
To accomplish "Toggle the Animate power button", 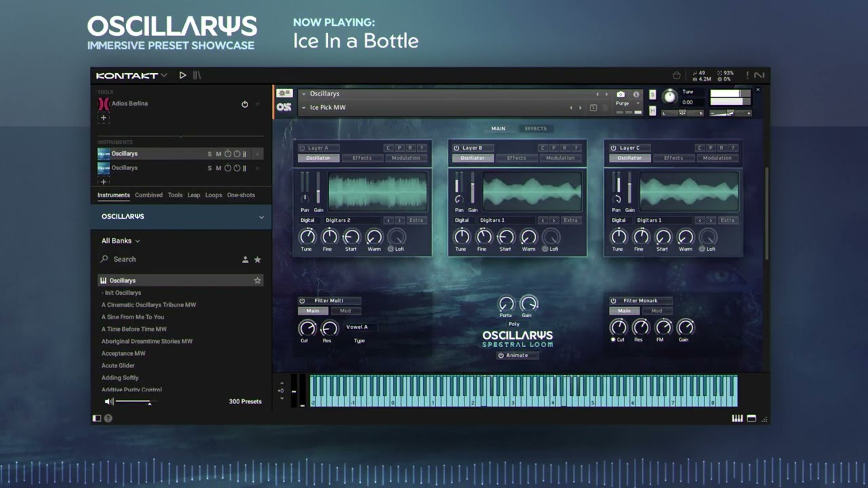I will (501, 355).
